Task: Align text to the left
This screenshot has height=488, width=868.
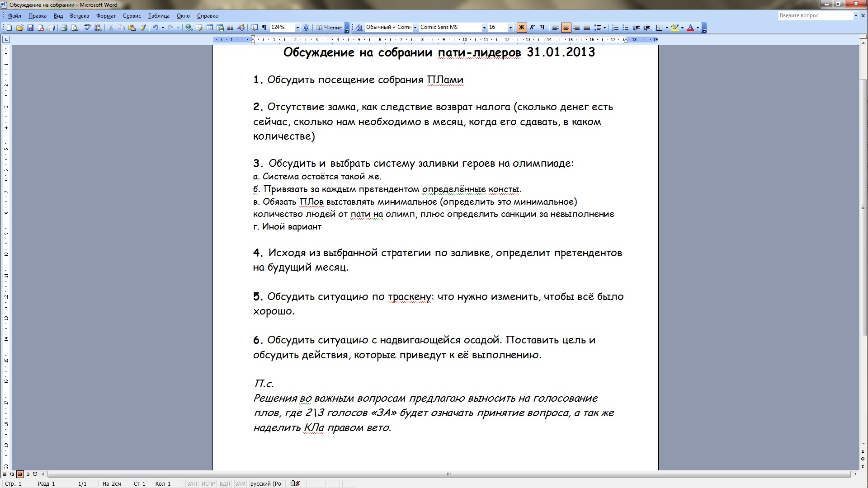Action: point(555,28)
